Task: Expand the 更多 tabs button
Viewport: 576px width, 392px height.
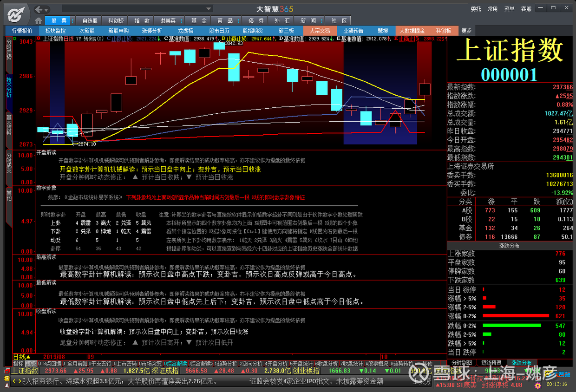Action: (466, 31)
